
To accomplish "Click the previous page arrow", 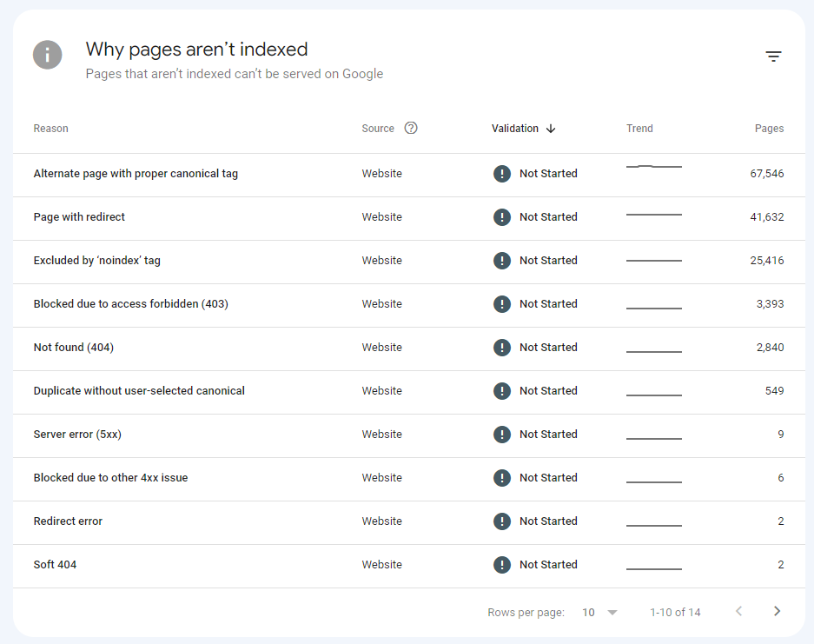I will tap(738, 612).
